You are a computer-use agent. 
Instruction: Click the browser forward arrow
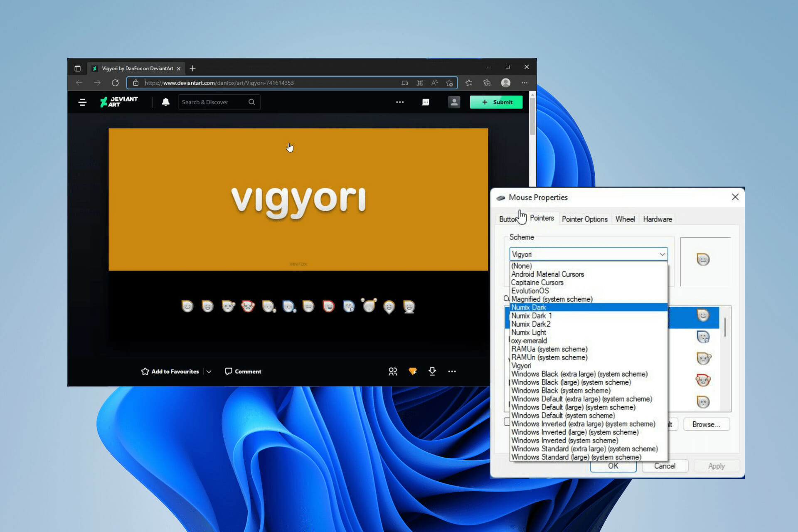pos(97,83)
